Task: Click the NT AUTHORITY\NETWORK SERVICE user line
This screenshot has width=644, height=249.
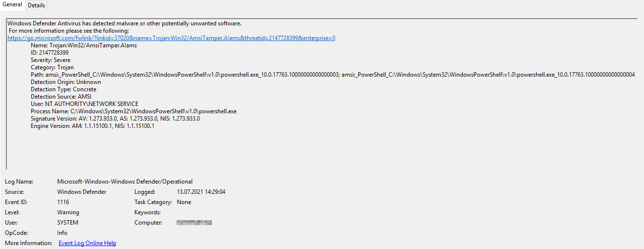Action: tap(85, 104)
